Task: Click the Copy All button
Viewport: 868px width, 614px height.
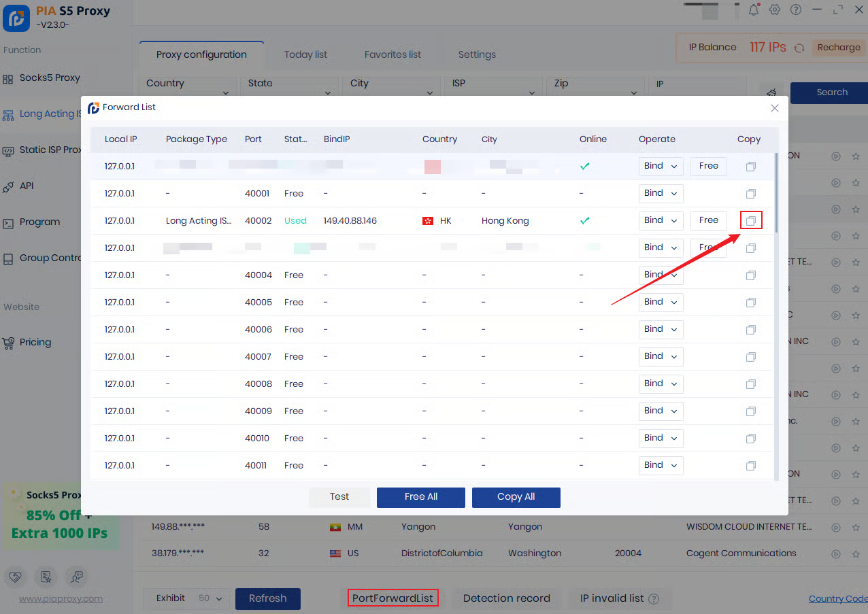Action: pos(516,497)
